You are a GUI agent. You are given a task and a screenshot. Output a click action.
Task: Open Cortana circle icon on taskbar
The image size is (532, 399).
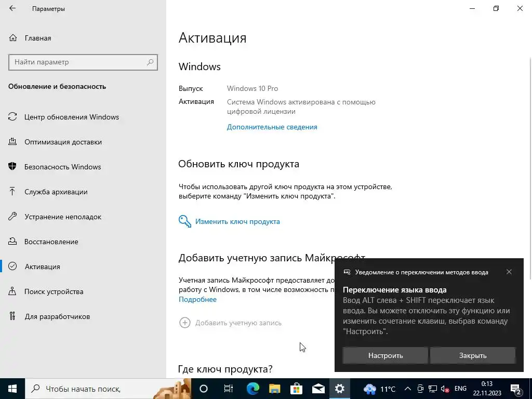pos(204,389)
